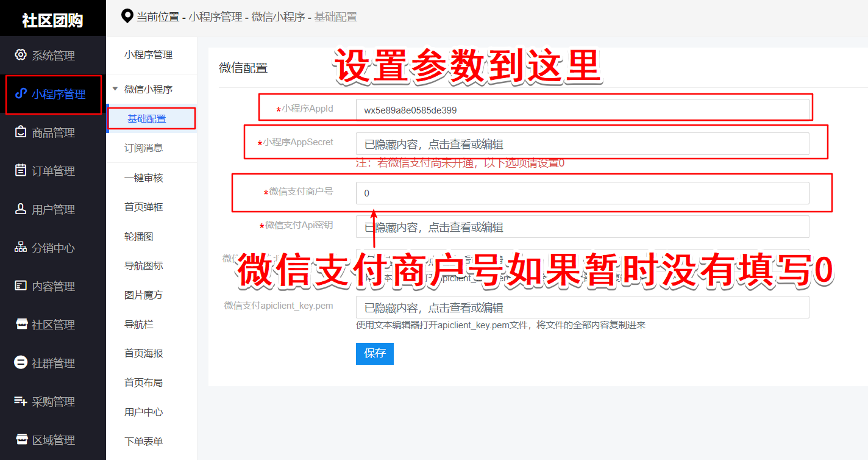Open the 采购管理 list-plus icon

coord(21,401)
